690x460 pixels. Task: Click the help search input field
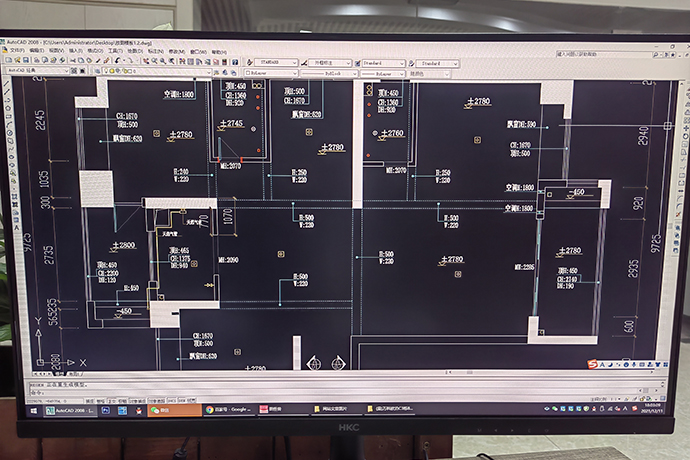pyautogui.click(x=603, y=54)
